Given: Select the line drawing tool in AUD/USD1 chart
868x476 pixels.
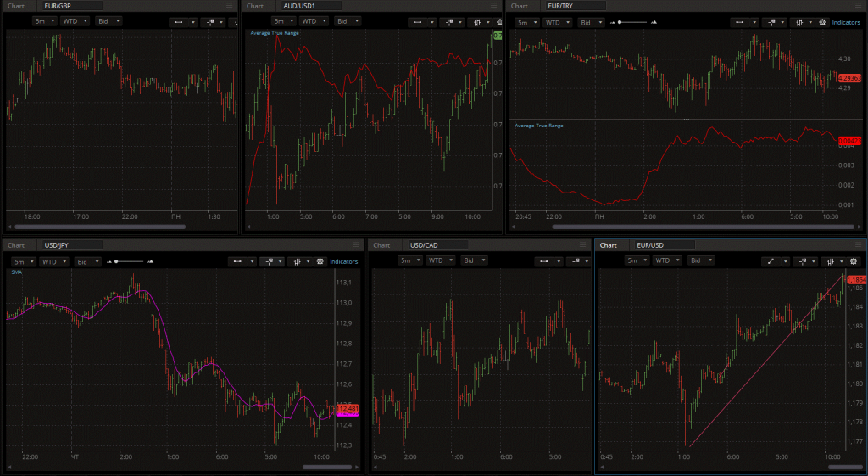Looking at the screenshot, I should 417,23.
